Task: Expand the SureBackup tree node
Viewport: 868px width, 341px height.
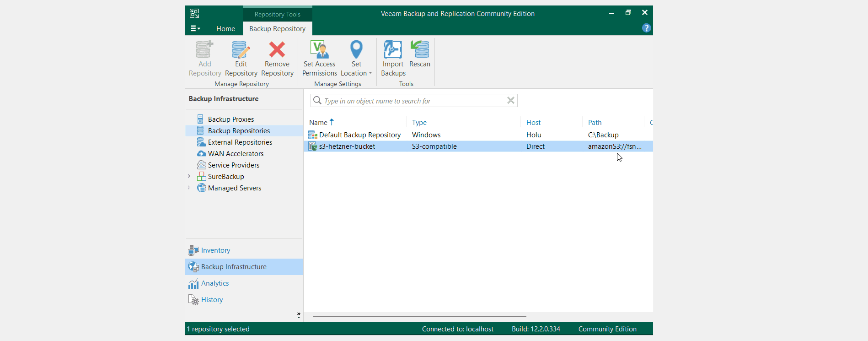Action: pyautogui.click(x=189, y=176)
